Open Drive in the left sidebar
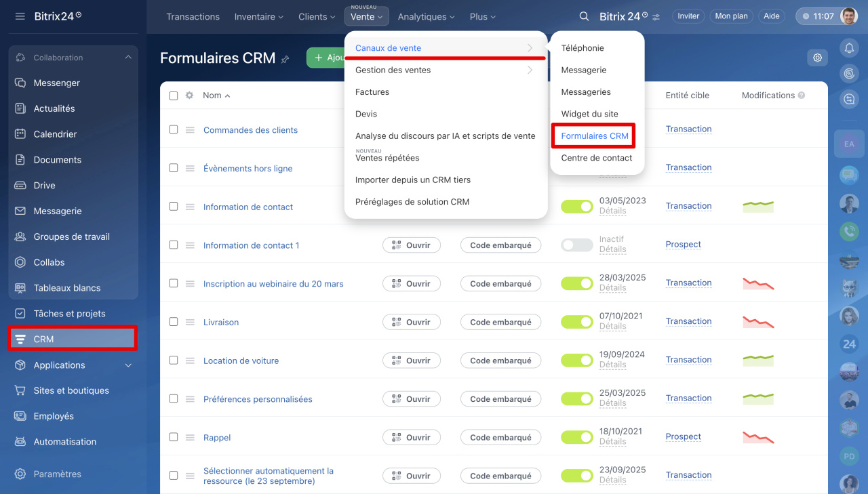868x494 pixels. pos(44,186)
